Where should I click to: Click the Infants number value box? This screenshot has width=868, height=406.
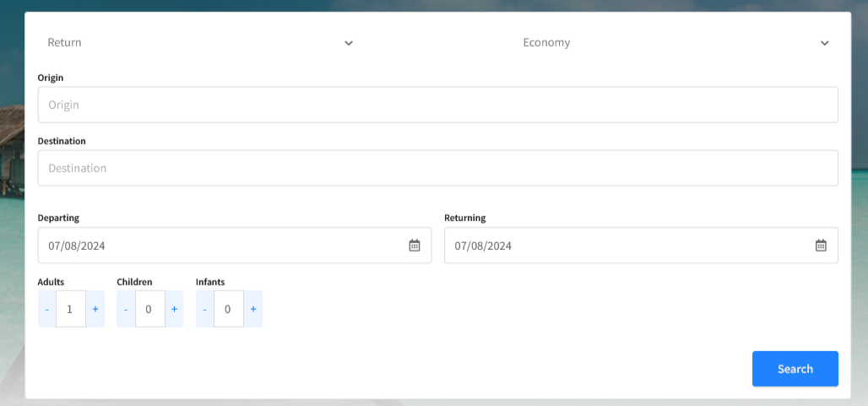(229, 309)
